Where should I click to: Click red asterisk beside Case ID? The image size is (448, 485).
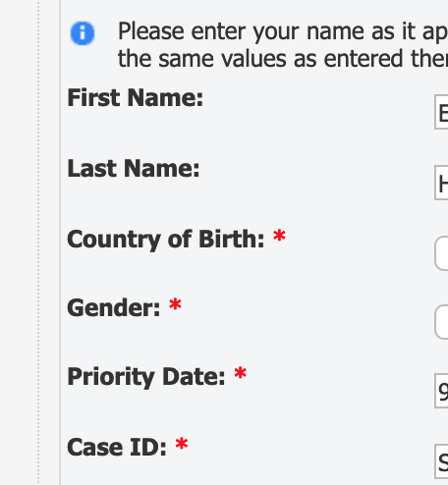182,444
